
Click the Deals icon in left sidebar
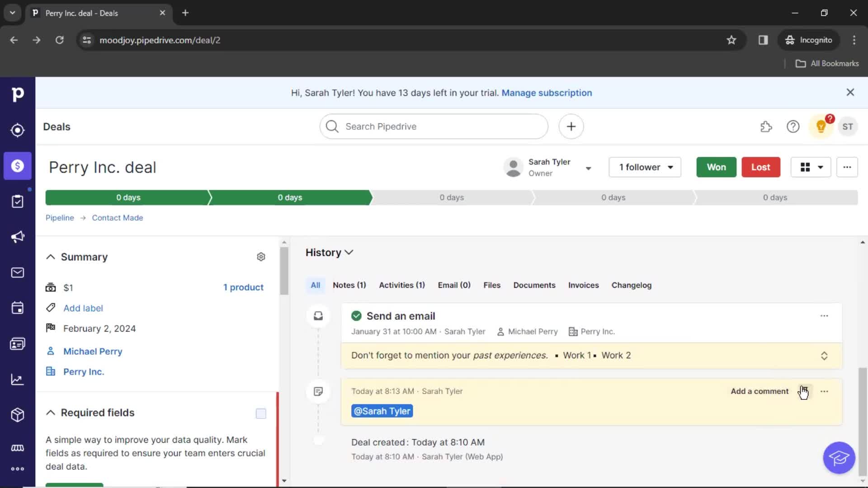click(x=18, y=166)
